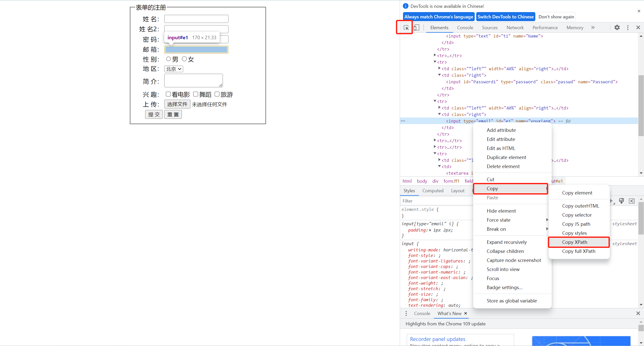Show more DevTools tabs chevron
The image size is (644, 346).
(593, 28)
